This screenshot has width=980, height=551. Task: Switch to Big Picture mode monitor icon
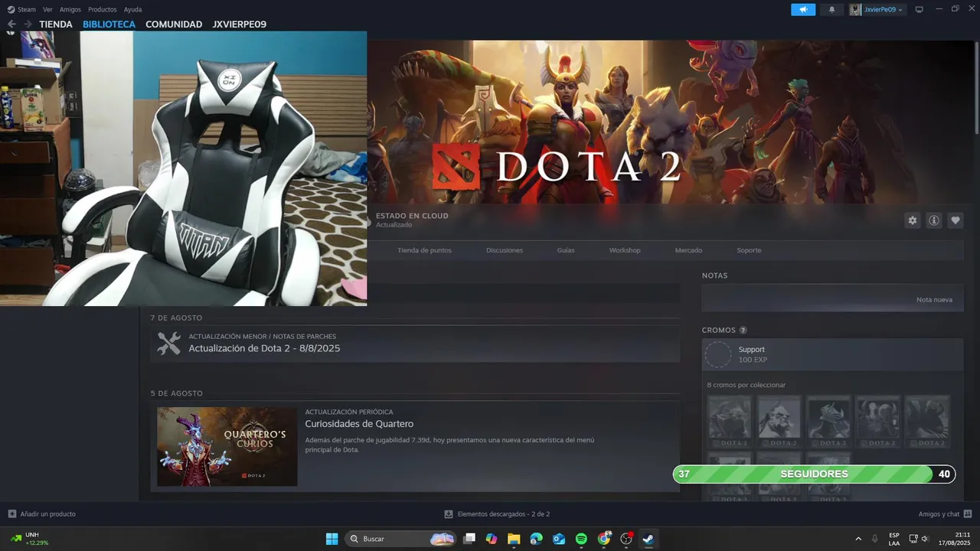click(x=920, y=9)
